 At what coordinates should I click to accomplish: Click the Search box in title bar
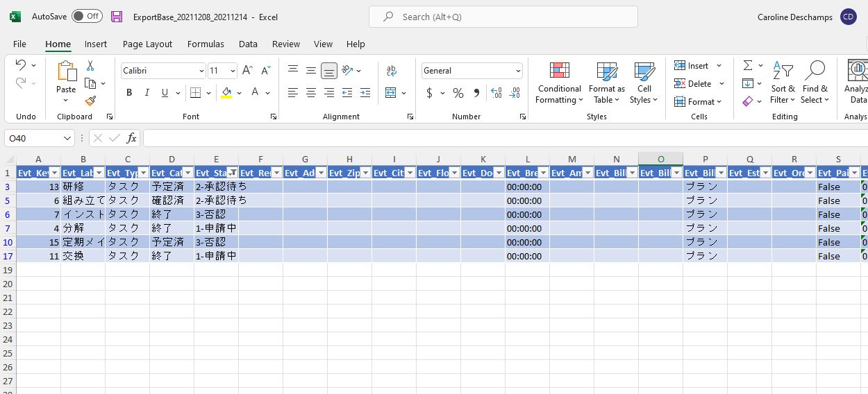click(503, 17)
